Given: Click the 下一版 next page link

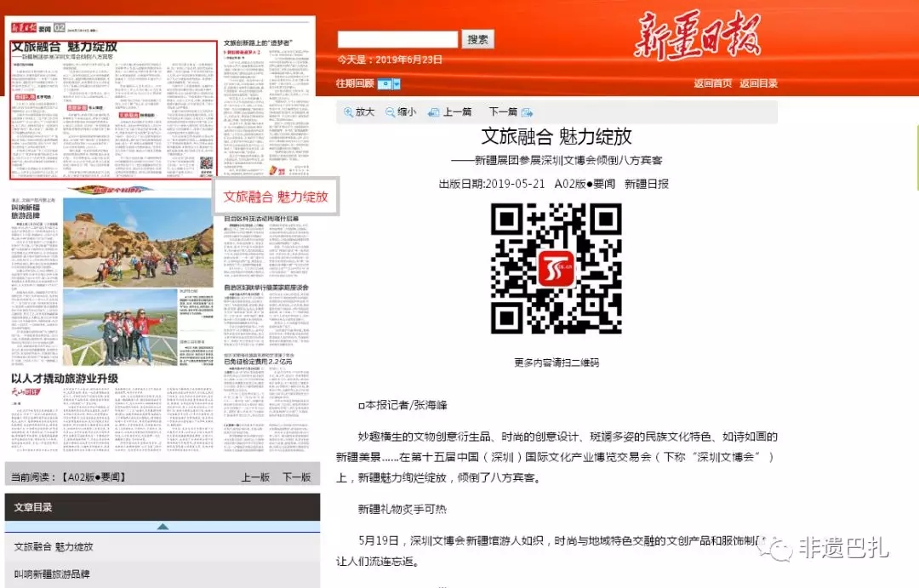Looking at the screenshot, I should tap(297, 477).
